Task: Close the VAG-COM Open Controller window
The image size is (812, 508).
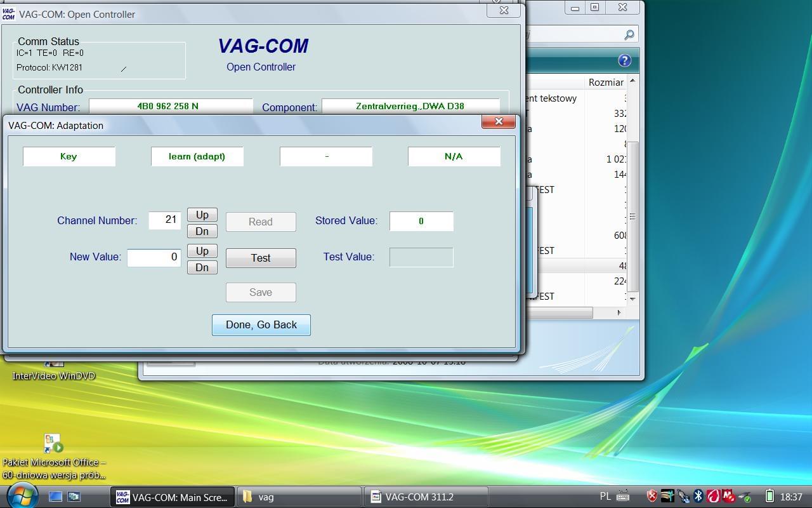Action: click(504, 10)
